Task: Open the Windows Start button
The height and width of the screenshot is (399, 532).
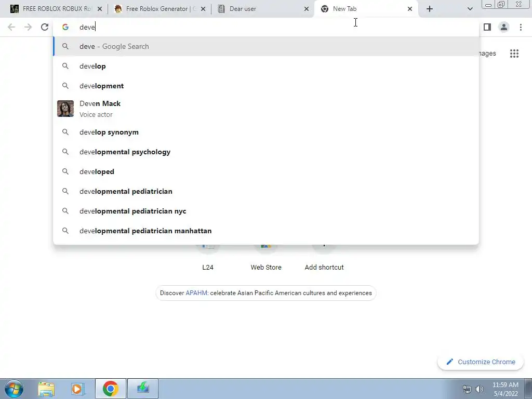Action: [14, 389]
